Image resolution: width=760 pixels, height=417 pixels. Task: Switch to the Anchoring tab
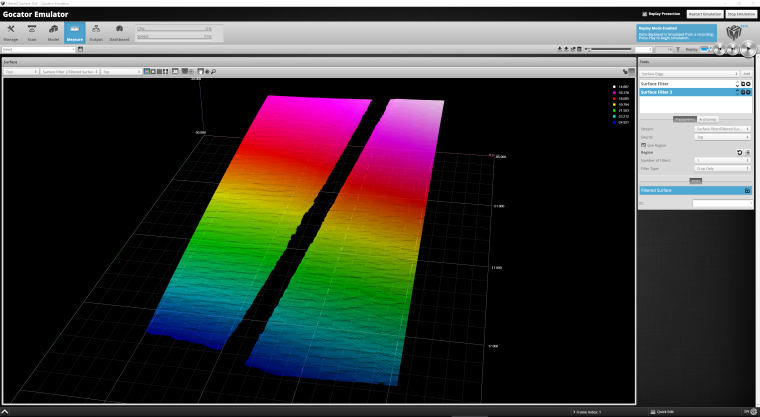(707, 119)
